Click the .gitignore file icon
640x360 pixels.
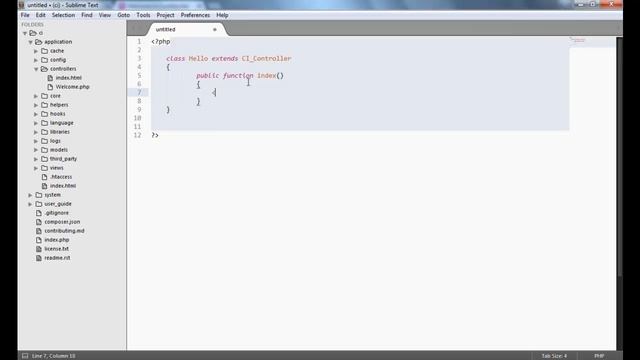(x=39, y=213)
